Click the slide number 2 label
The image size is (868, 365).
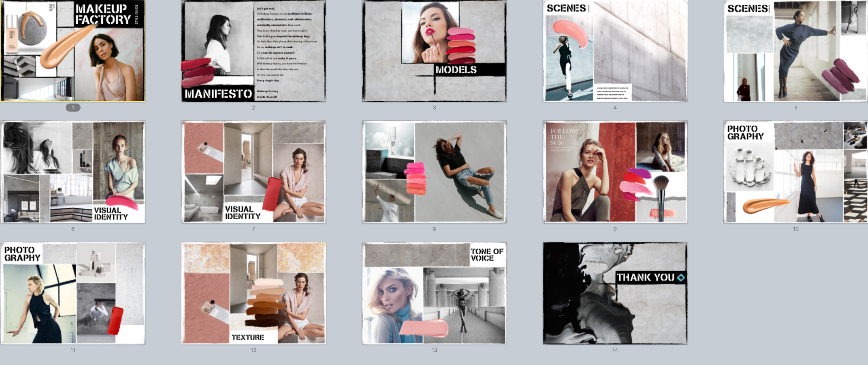[x=254, y=108]
